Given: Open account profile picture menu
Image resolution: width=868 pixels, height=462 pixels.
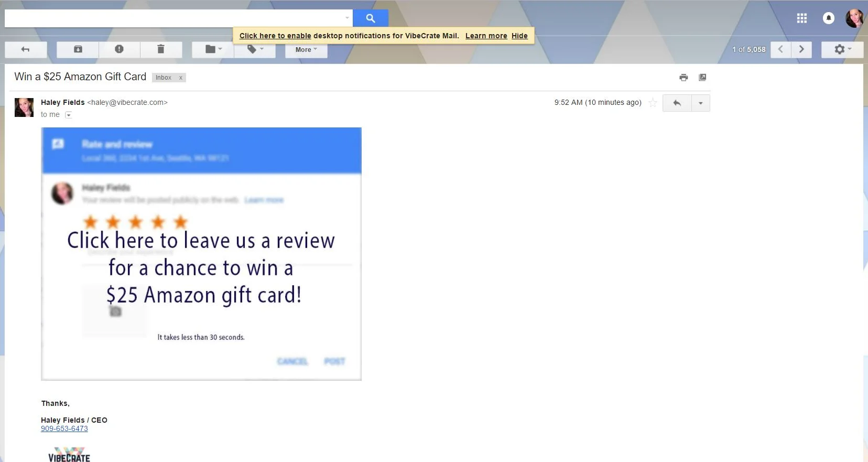Looking at the screenshot, I should coord(854,18).
